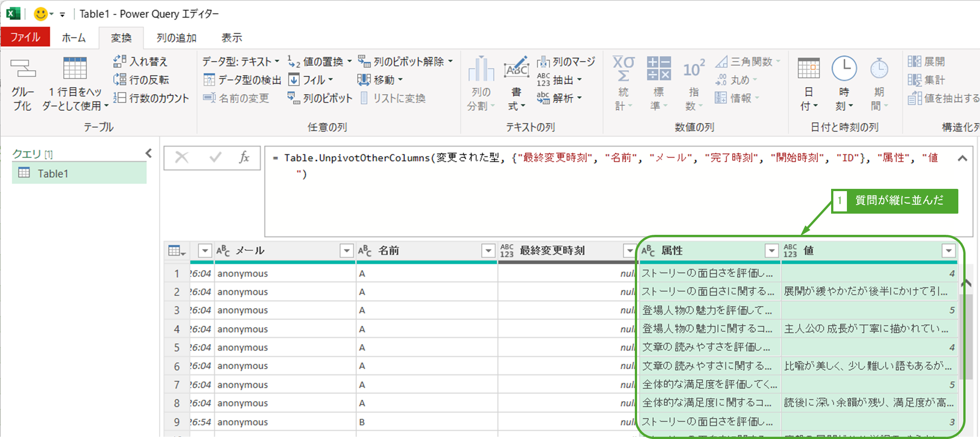Screen dimensions: 980x439
Task: Collapse the クエリ pane
Action: point(148,154)
